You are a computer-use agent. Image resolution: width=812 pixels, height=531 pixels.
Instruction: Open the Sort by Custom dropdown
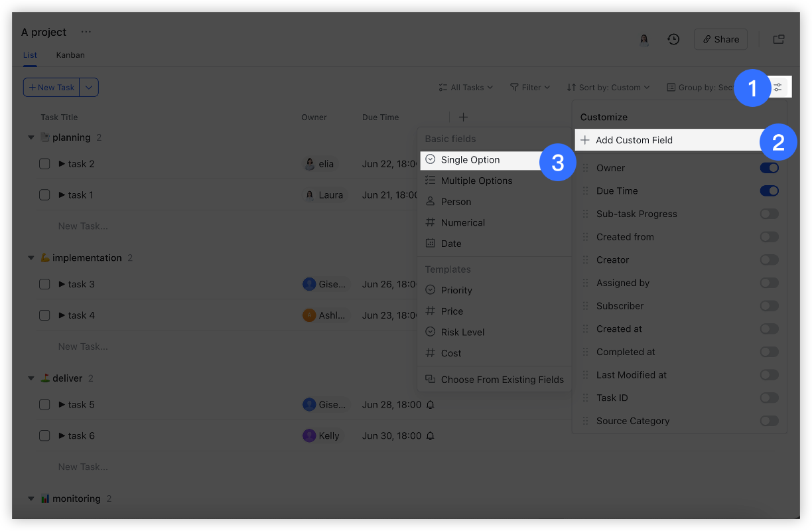point(608,87)
